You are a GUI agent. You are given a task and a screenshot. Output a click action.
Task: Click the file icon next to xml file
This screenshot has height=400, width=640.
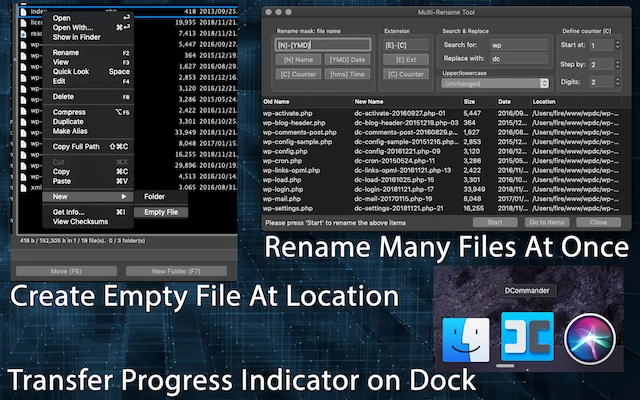pos(24,188)
